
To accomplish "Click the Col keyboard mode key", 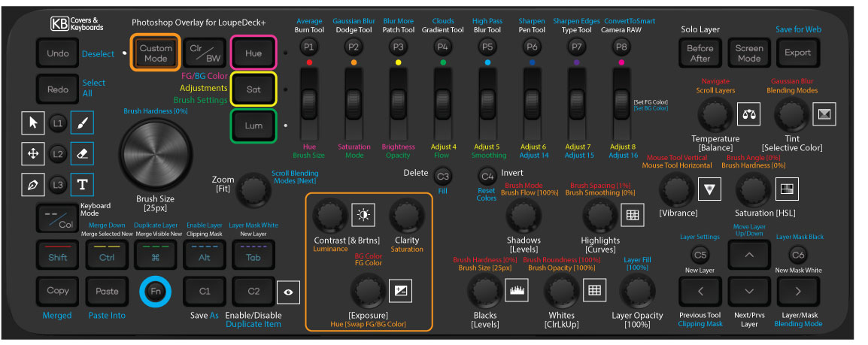I will [x=58, y=219].
